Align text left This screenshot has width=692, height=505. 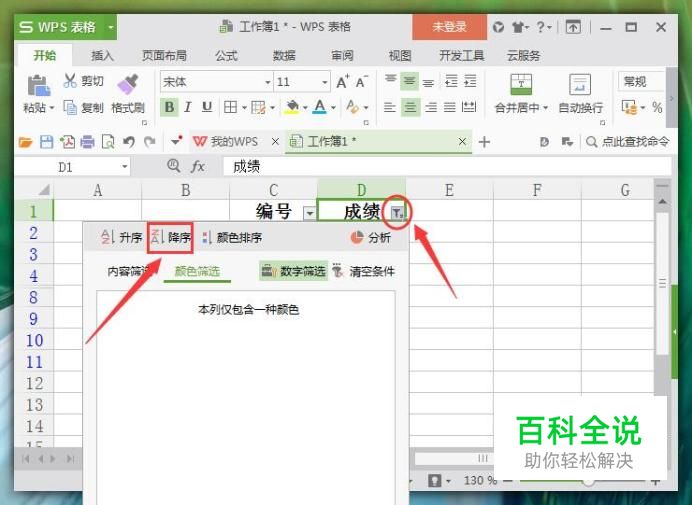click(390, 107)
